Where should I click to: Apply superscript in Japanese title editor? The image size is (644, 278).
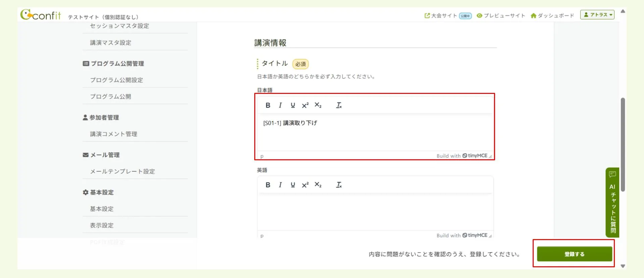tap(305, 105)
